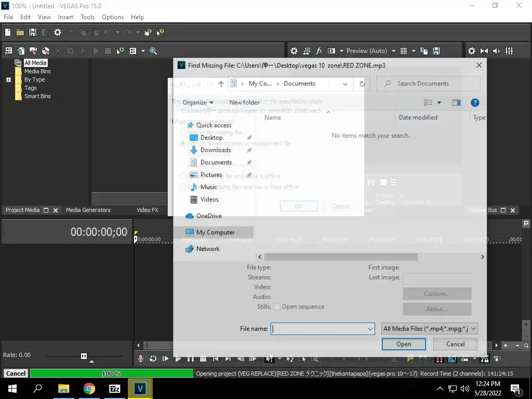Screen dimensions: 532x399
Task: Click Downmix Output icon in Master Bus
Action: (x=484, y=51)
